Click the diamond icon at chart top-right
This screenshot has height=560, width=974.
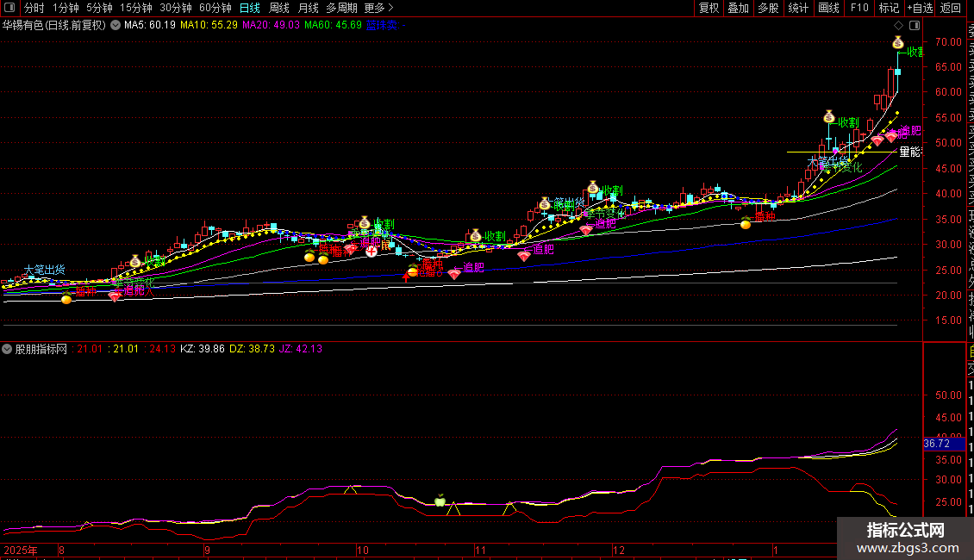click(898, 26)
